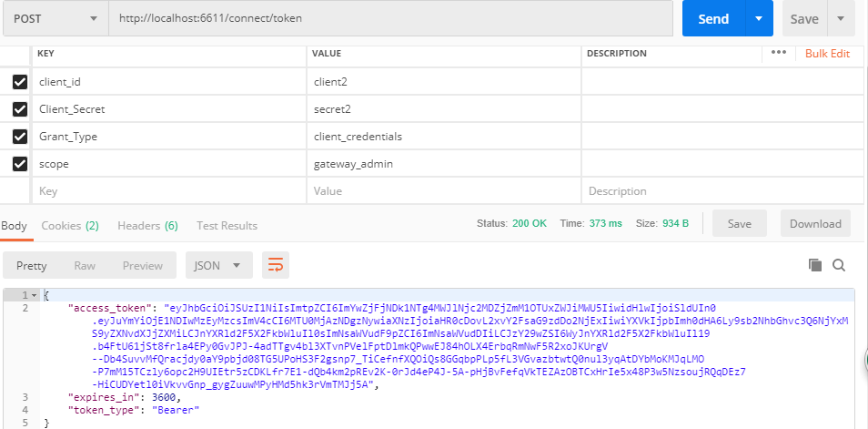Uncheck the client_id parameter checkbox
The width and height of the screenshot is (868, 429).
pyautogui.click(x=20, y=82)
